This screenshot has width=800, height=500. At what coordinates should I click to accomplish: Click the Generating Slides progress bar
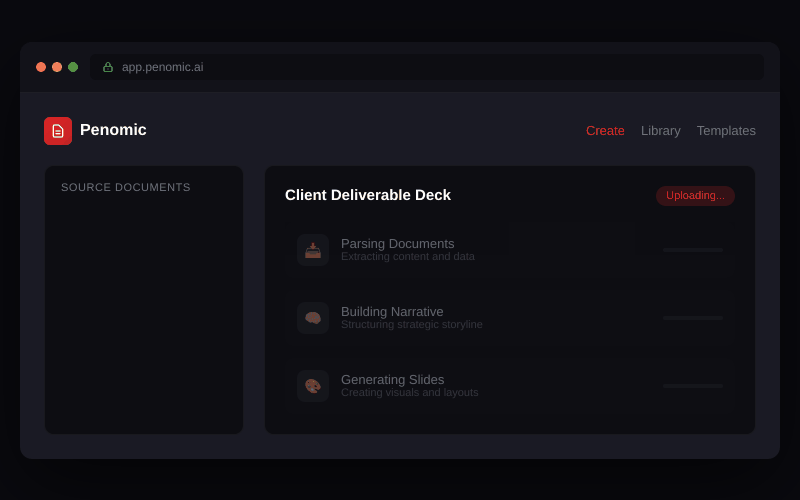click(x=692, y=386)
